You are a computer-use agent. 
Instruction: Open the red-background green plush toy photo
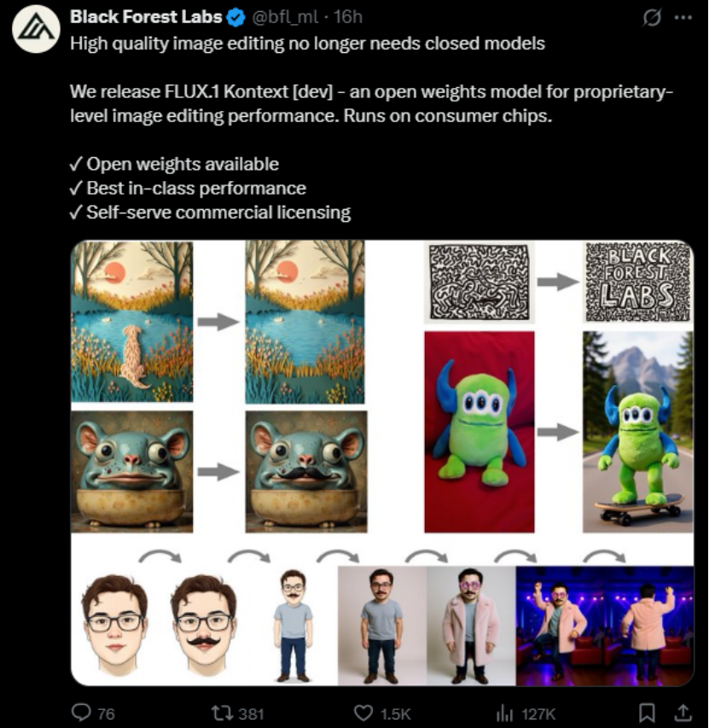479,432
